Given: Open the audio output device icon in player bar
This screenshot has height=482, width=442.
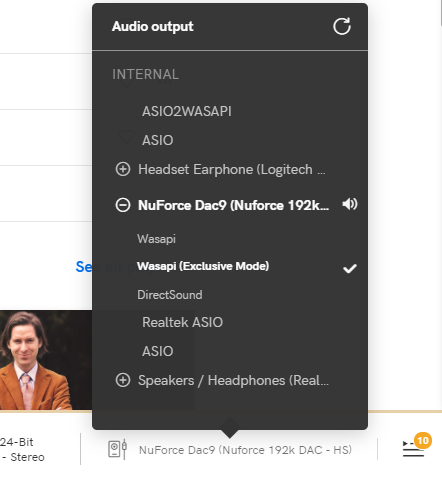Looking at the screenshot, I should (117, 449).
